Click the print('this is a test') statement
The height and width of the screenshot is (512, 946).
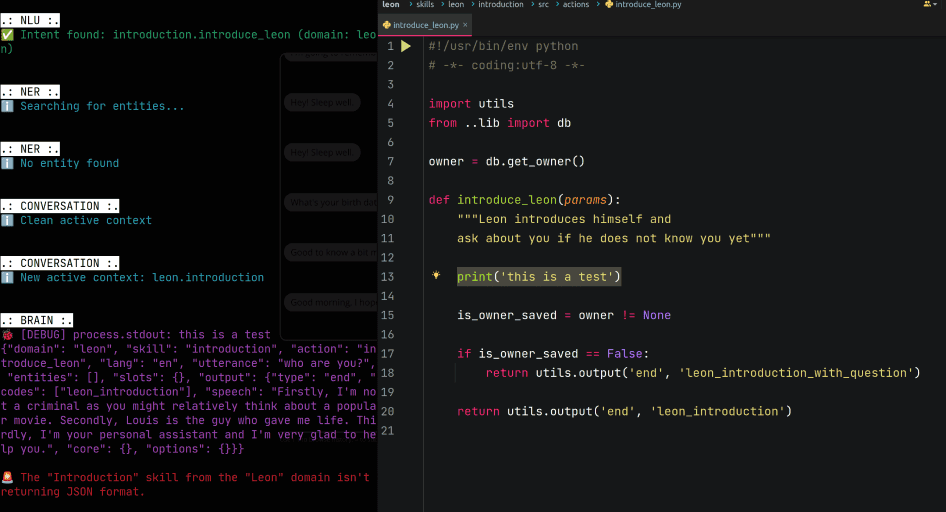click(539, 277)
